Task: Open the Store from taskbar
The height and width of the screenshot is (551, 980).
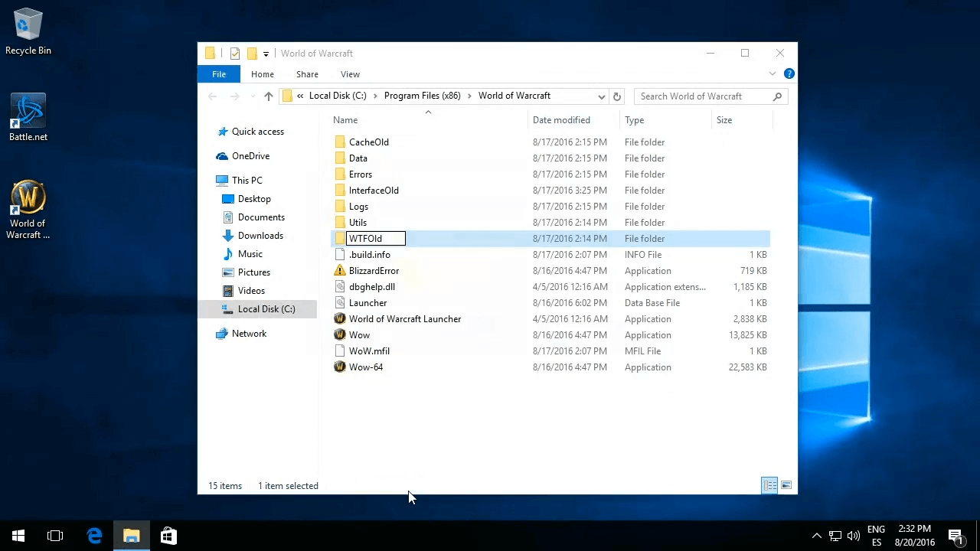Action: (168, 536)
